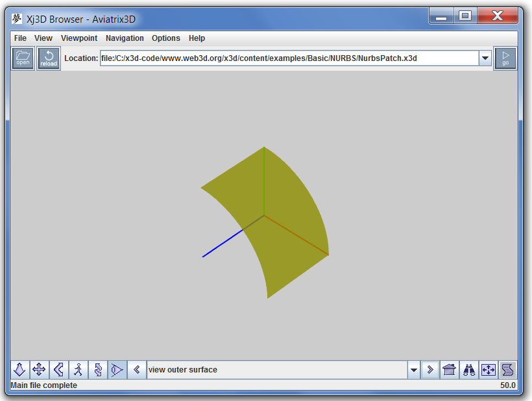This screenshot has height=401, width=532.
Task: Toggle the highlighted eye-cone navigation mode button
Action: click(x=117, y=370)
